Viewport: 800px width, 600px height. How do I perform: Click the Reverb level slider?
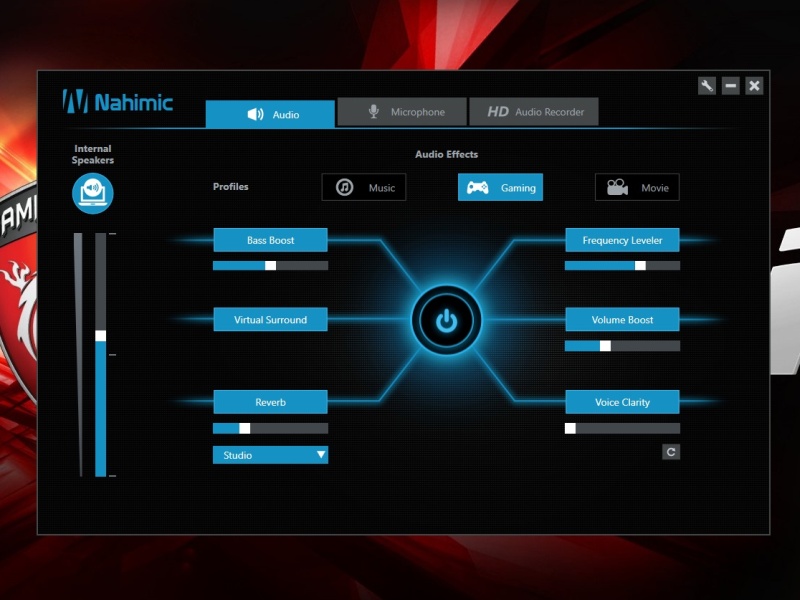(270, 429)
